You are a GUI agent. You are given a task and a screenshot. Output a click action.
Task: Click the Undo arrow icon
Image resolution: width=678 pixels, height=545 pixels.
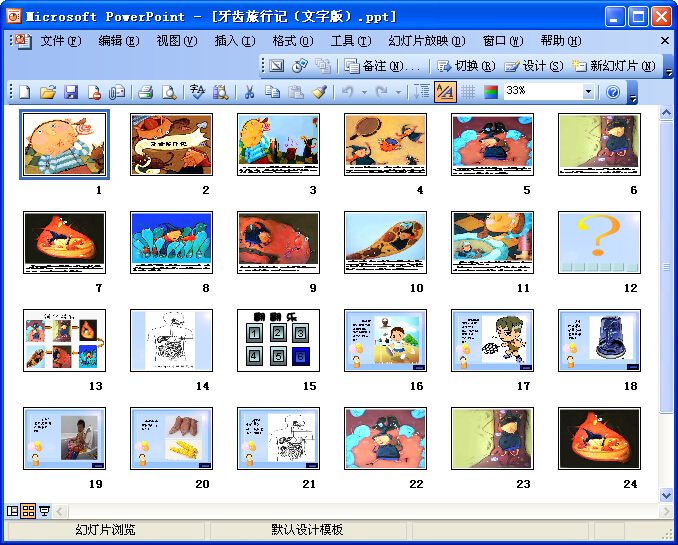[348, 92]
